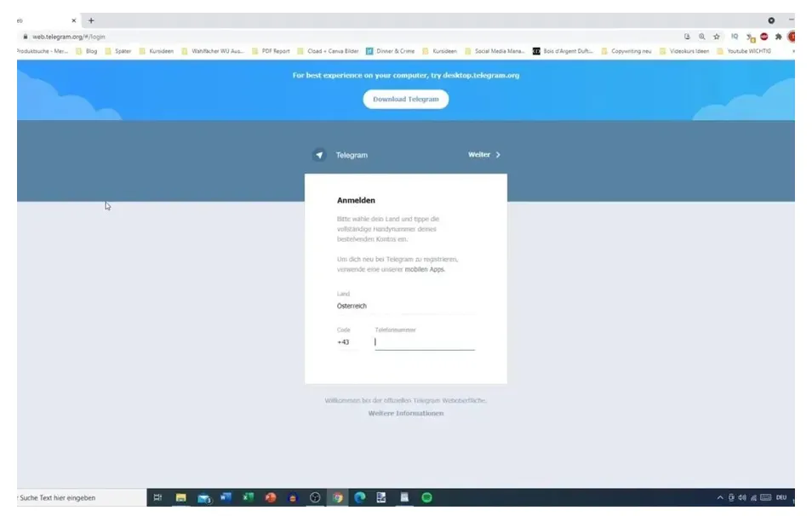Click the Telefonnummer input field
812x516 pixels.
[425, 342]
